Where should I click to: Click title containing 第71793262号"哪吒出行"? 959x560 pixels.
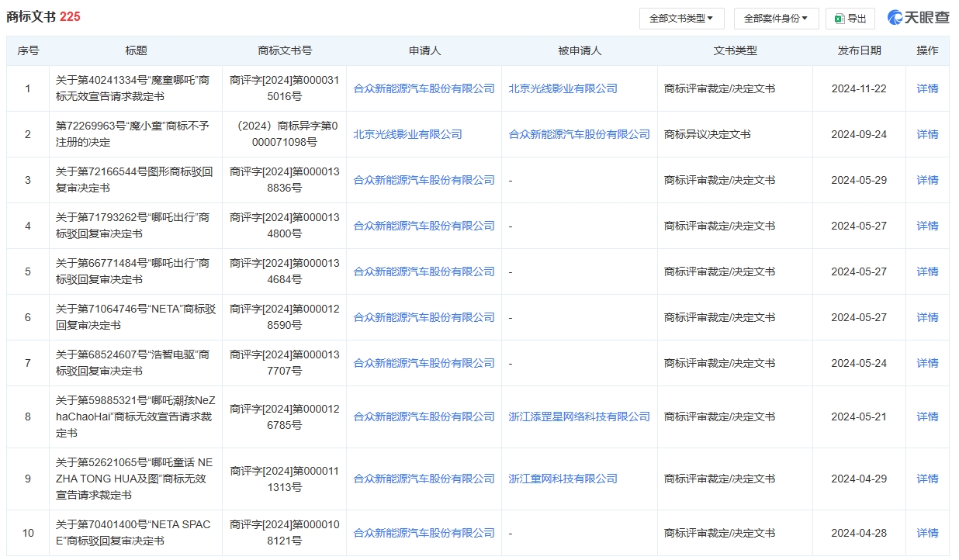(x=133, y=226)
